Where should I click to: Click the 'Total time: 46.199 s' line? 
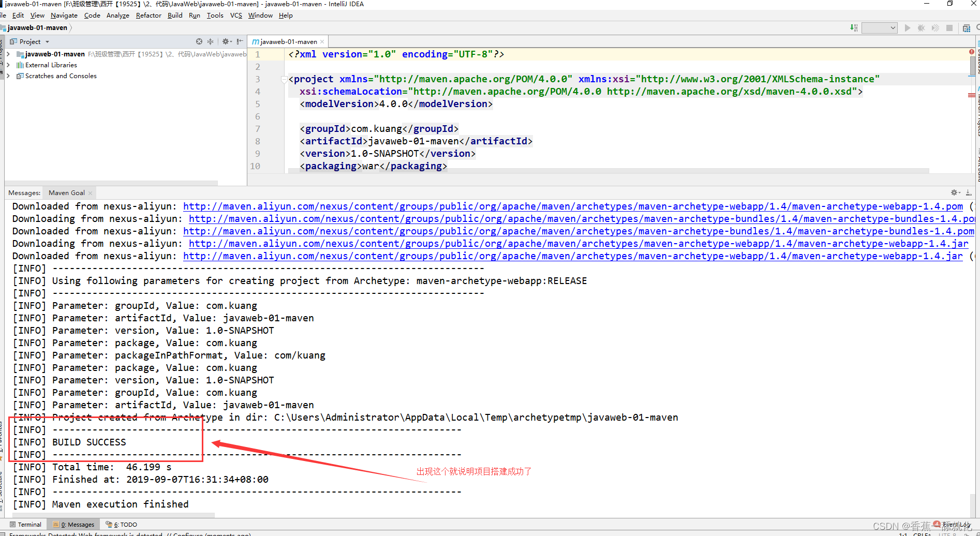click(92, 467)
